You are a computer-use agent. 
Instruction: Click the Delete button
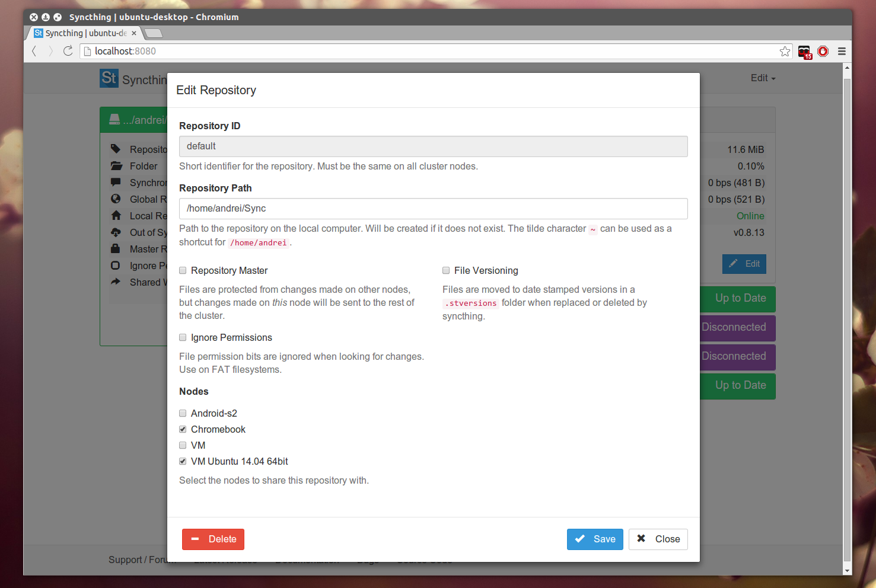click(x=213, y=539)
